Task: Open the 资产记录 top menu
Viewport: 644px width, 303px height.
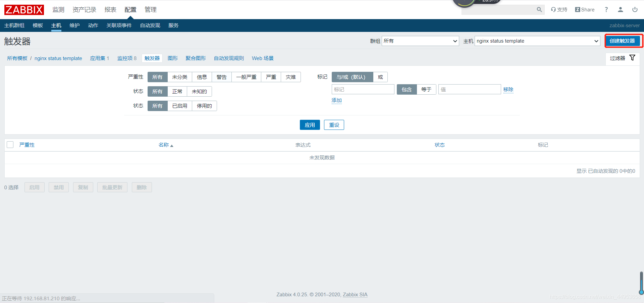Action: 85,10
